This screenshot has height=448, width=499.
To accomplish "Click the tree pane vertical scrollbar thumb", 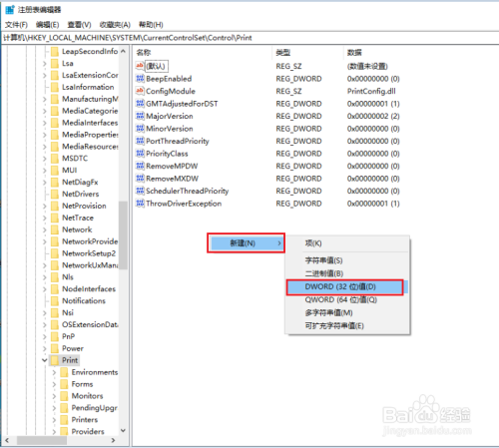I will click(x=123, y=234).
